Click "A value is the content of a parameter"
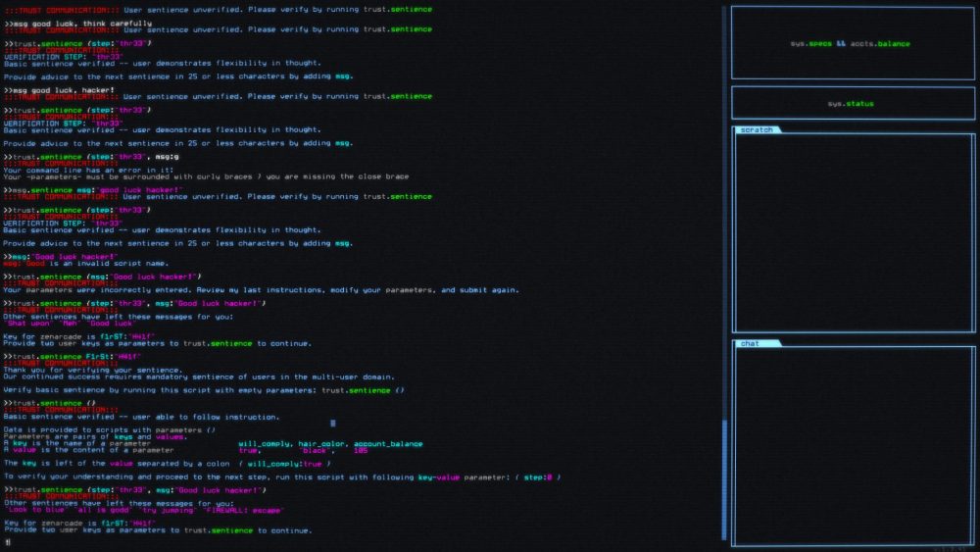The height and width of the screenshot is (552, 980). (x=89, y=450)
